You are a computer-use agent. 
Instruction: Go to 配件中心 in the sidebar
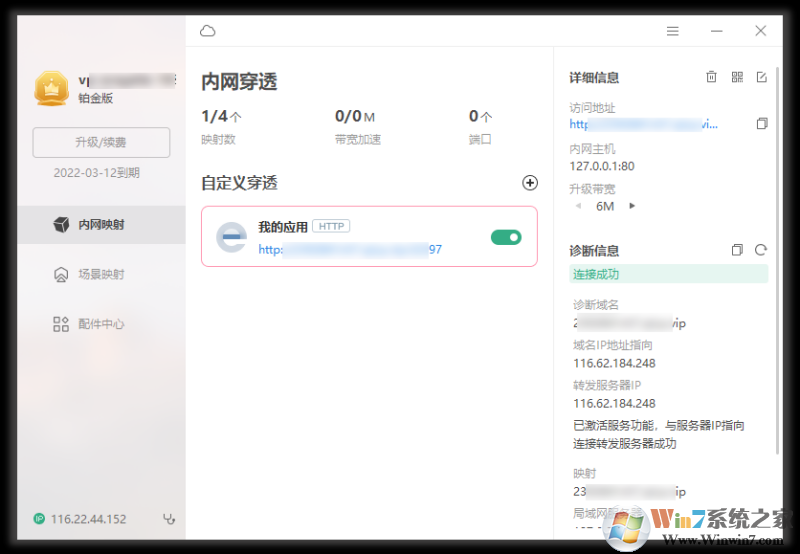tap(100, 324)
